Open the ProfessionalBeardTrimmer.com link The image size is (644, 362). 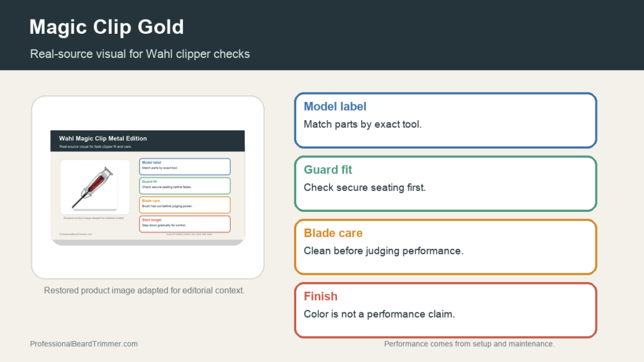pyautogui.click(x=84, y=344)
